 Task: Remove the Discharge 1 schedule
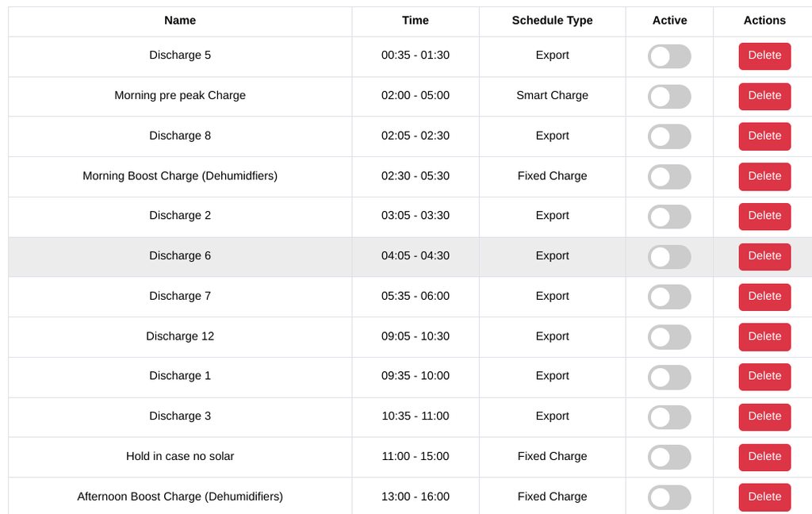pos(764,377)
